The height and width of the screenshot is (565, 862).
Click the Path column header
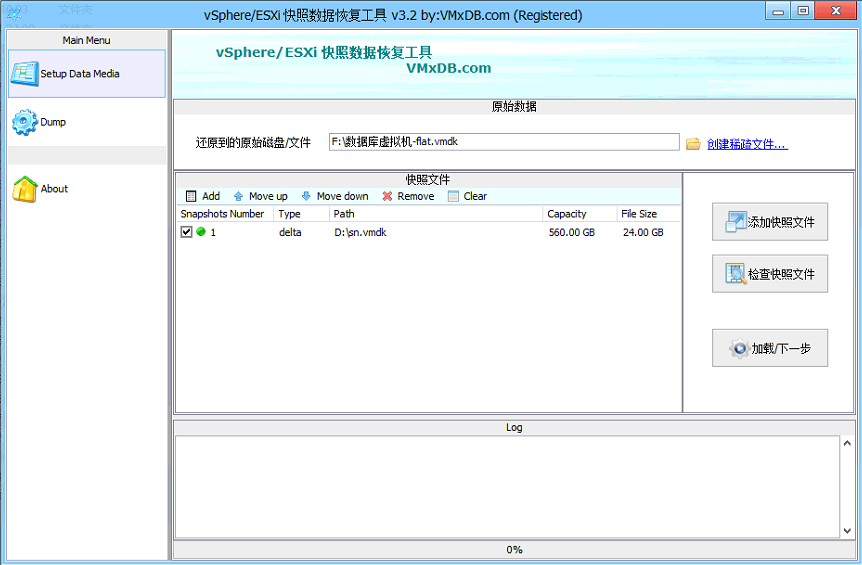click(x=436, y=214)
